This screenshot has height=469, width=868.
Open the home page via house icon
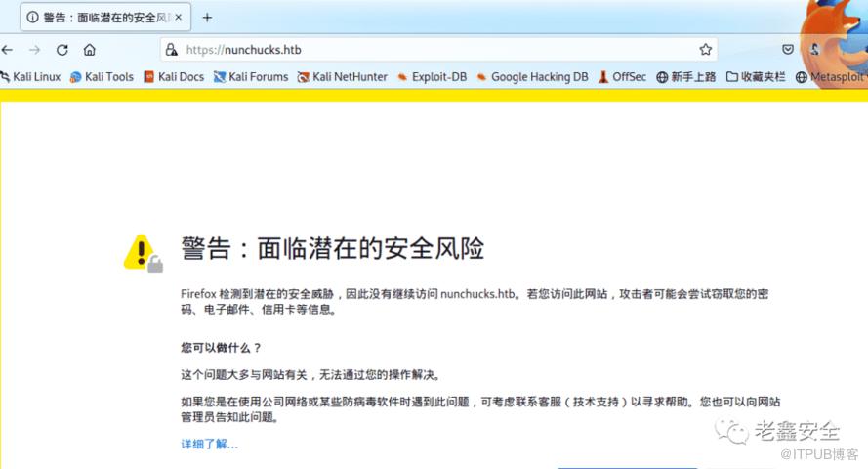89,50
